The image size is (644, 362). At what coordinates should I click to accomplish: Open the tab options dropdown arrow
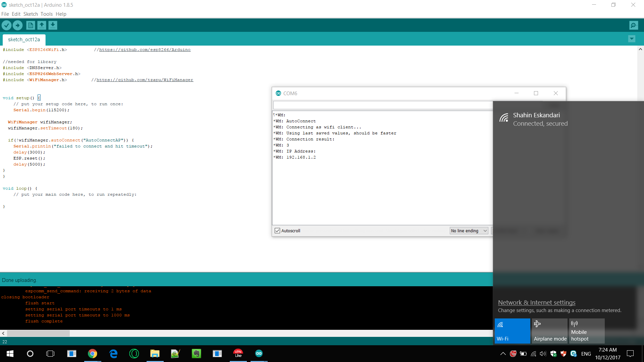pyautogui.click(x=631, y=39)
